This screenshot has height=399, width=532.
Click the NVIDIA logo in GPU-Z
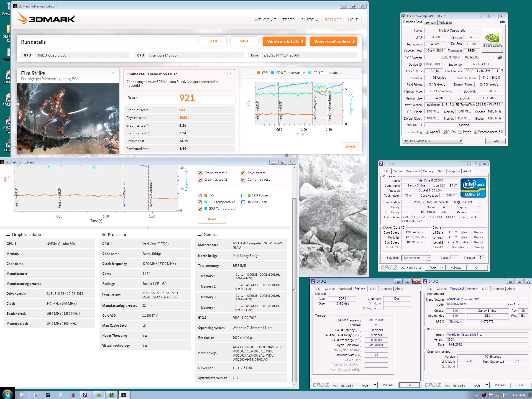(x=492, y=40)
